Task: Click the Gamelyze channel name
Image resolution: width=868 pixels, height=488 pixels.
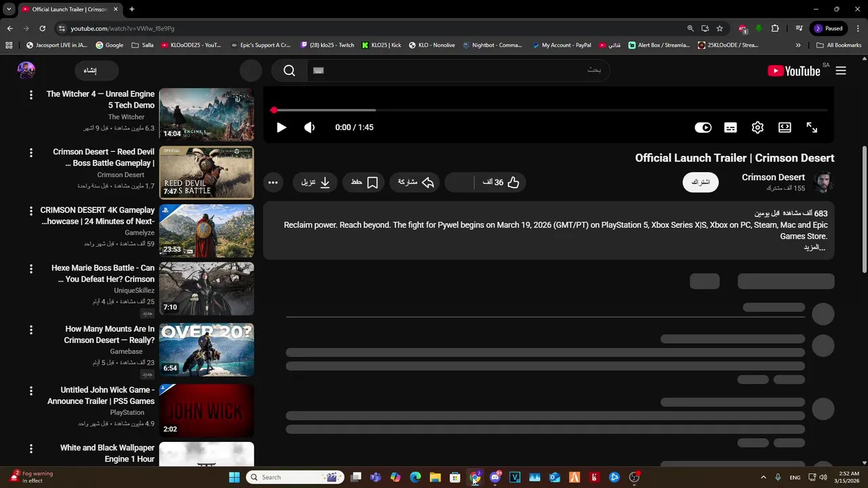Action: 140,232
